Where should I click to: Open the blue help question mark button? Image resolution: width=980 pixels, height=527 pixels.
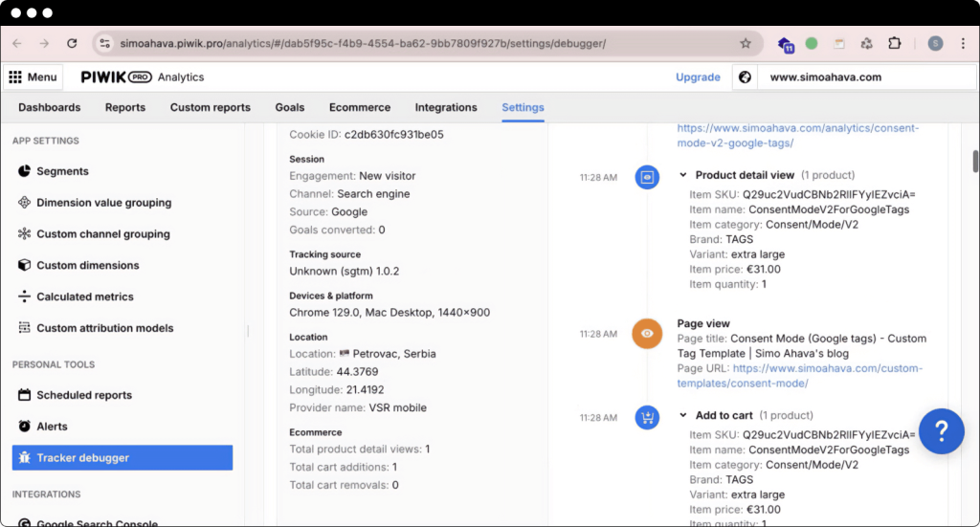click(x=941, y=431)
